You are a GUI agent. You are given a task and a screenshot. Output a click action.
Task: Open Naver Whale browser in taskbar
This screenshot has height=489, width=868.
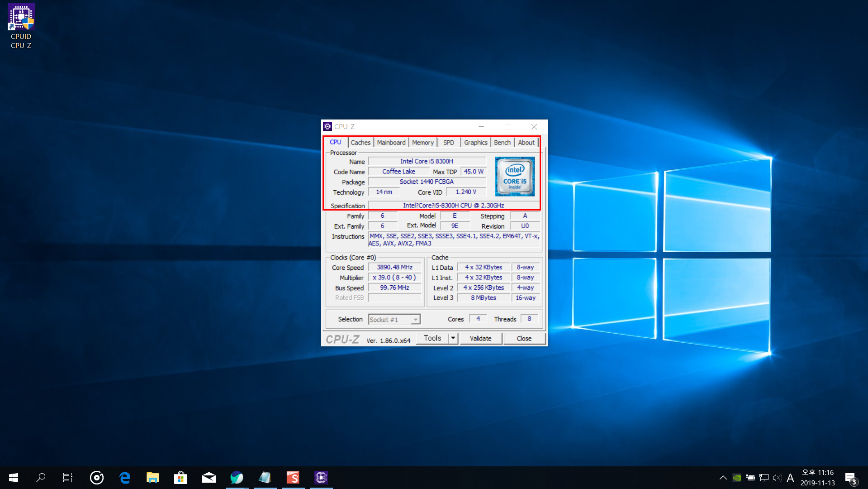click(x=237, y=477)
